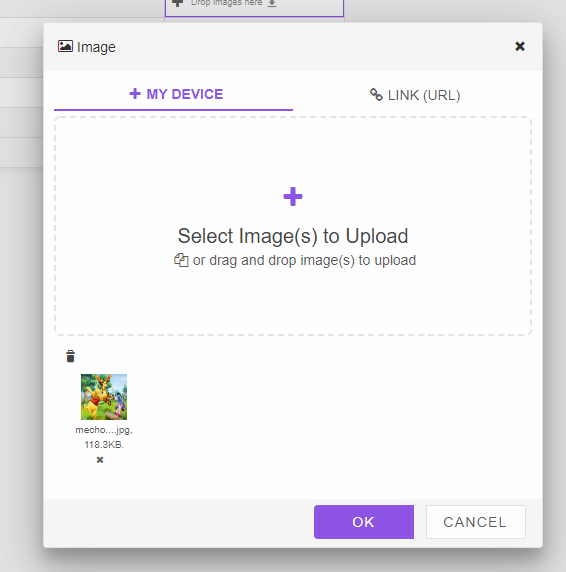Click the Drop images here field behind dialog
This screenshot has height=572, width=566.
click(254, 7)
